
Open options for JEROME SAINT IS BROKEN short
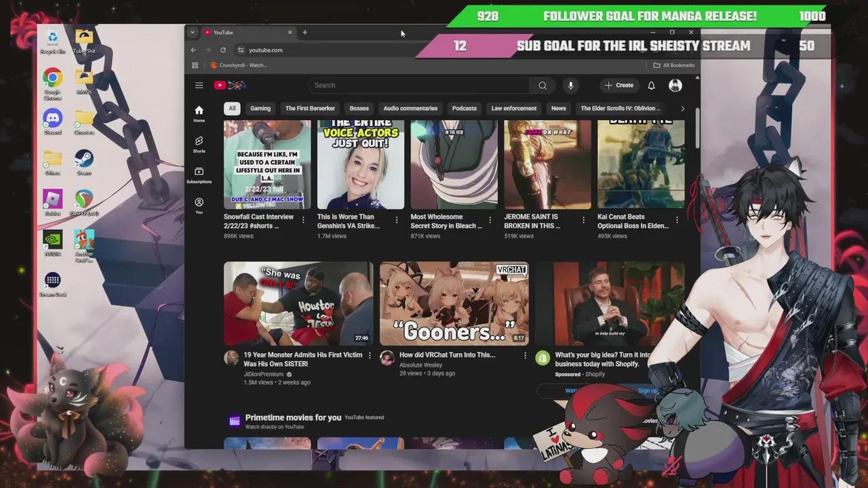click(x=583, y=220)
